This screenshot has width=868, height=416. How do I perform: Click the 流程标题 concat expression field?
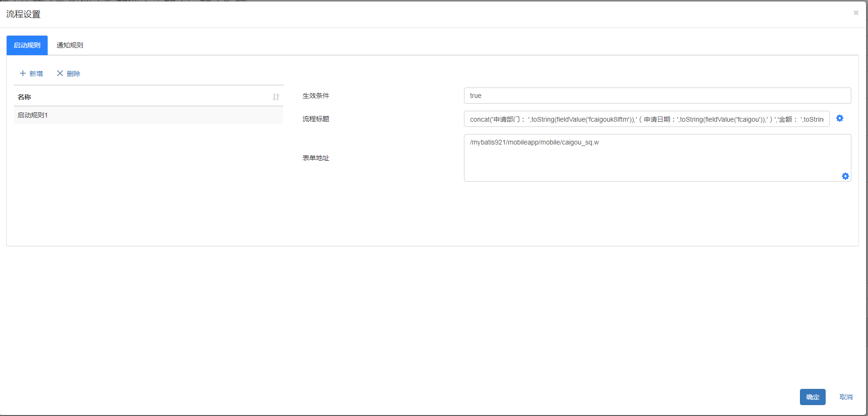[x=646, y=119]
